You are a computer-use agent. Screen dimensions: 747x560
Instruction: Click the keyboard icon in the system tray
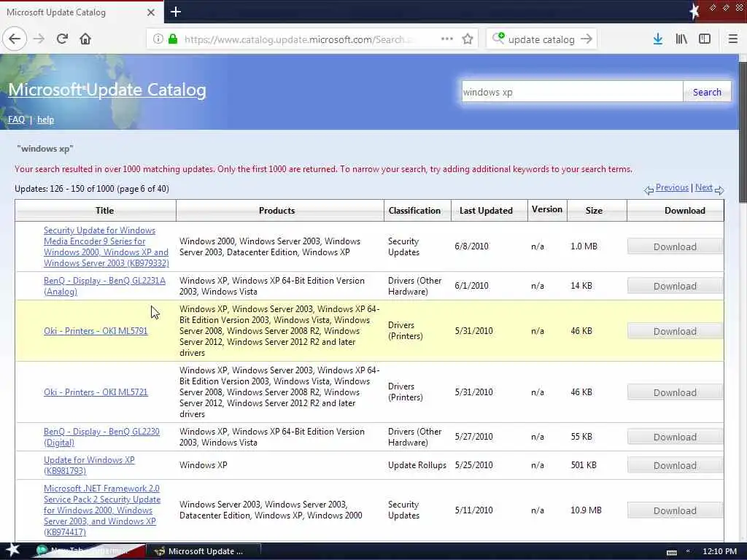click(x=672, y=552)
